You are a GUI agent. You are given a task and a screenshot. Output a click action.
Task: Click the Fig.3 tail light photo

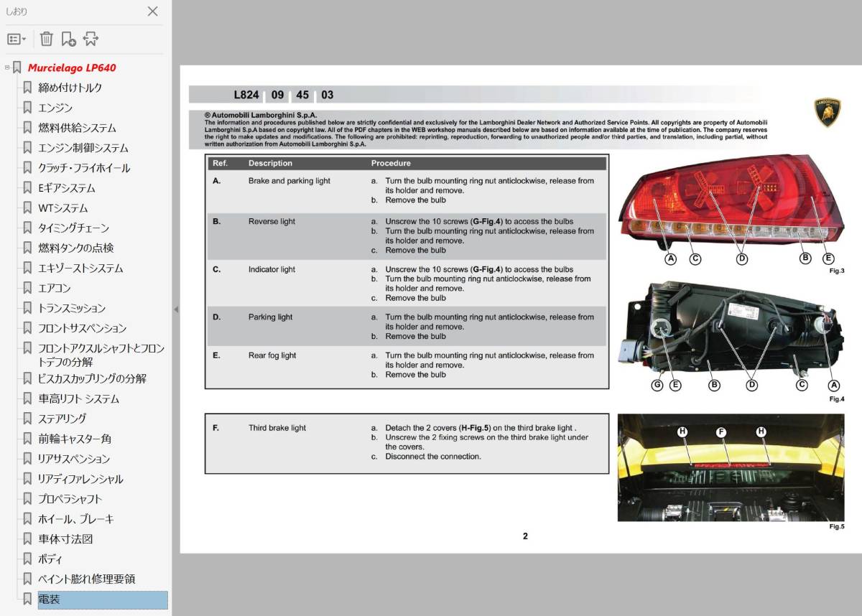(x=731, y=202)
